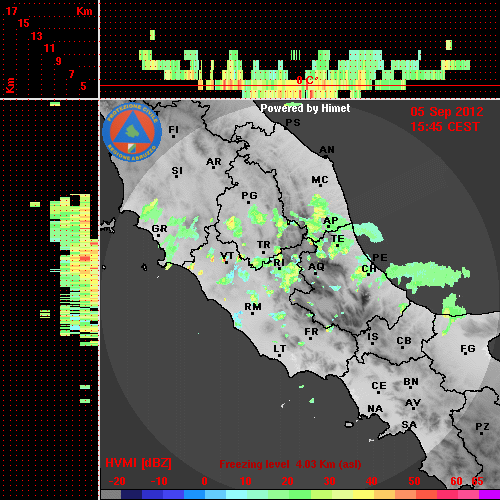The image size is (500, 500).
Task: Click the MC city label on map
Action: pos(320,180)
